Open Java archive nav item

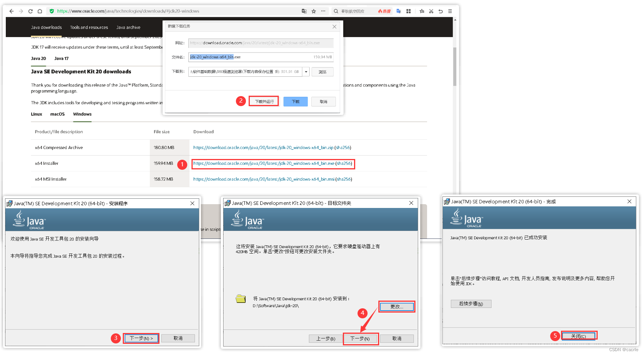(x=128, y=27)
